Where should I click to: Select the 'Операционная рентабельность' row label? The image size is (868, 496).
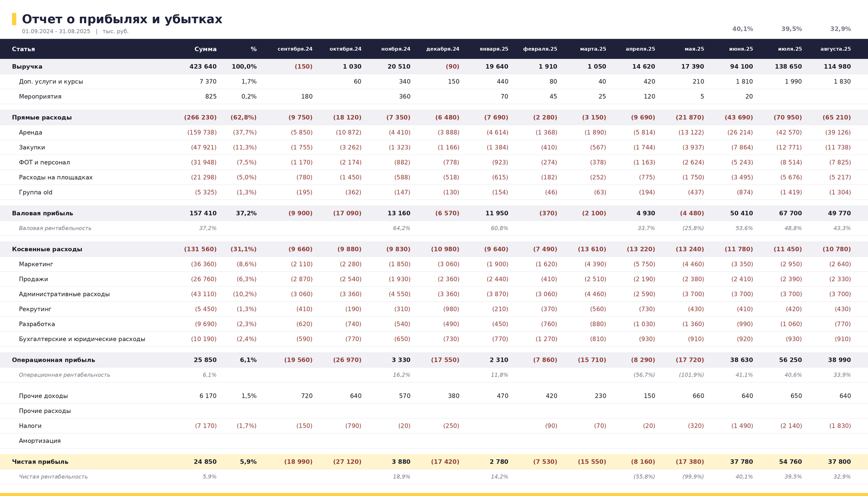[64, 375]
